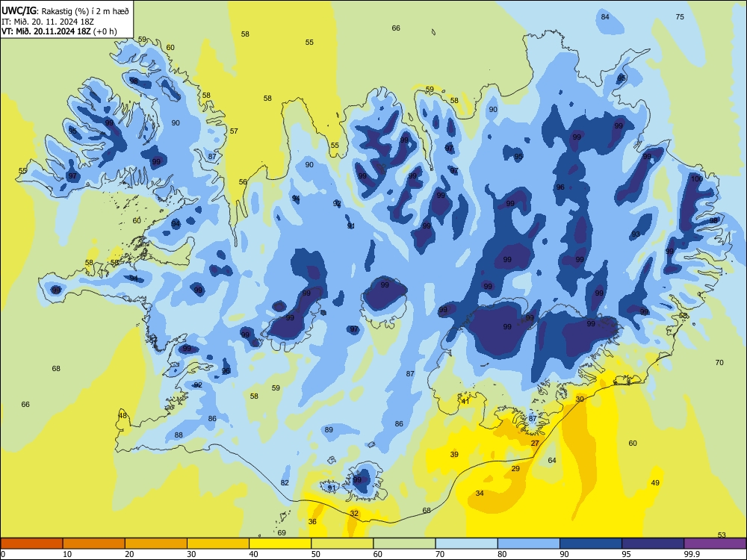Click the '41' humidity value on the map
The image size is (747, 560).
[x=465, y=402]
